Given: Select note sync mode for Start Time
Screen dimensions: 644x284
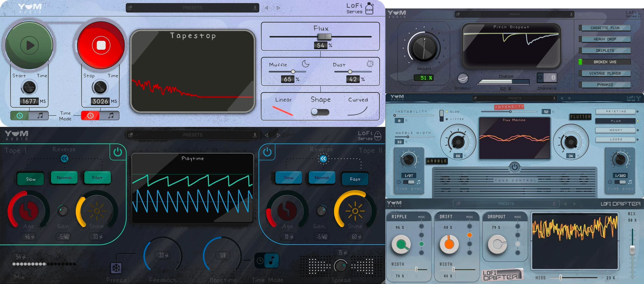Looking at the screenshot, I should [39, 116].
